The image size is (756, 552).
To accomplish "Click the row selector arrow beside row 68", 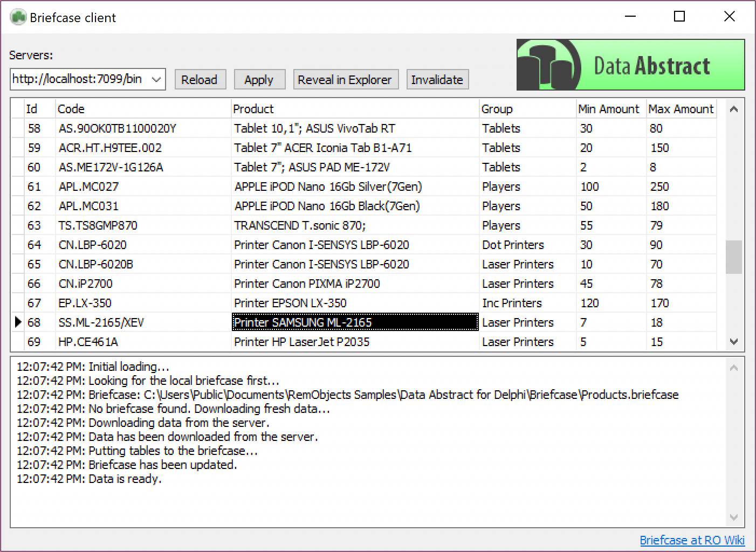I will click(17, 322).
